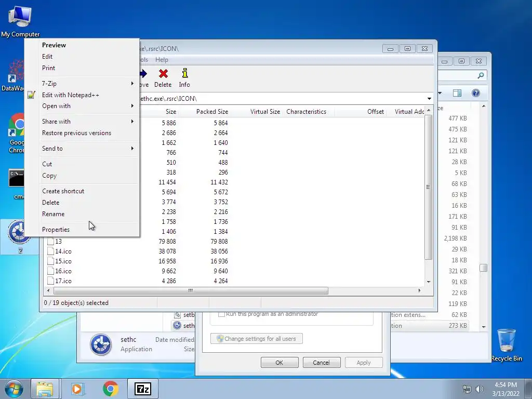
Task: Open the 7-Zip address path dropdown
Action: [x=429, y=99]
